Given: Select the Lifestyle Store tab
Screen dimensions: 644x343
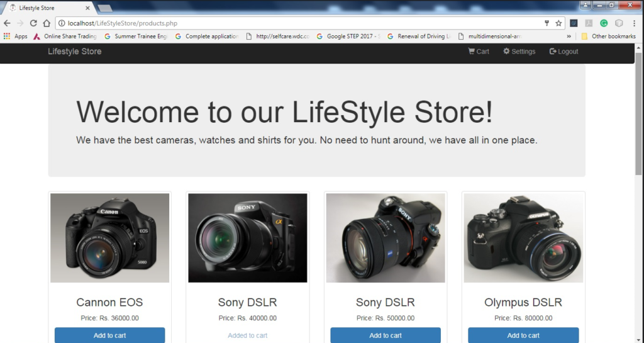Looking at the screenshot, I should (47, 8).
